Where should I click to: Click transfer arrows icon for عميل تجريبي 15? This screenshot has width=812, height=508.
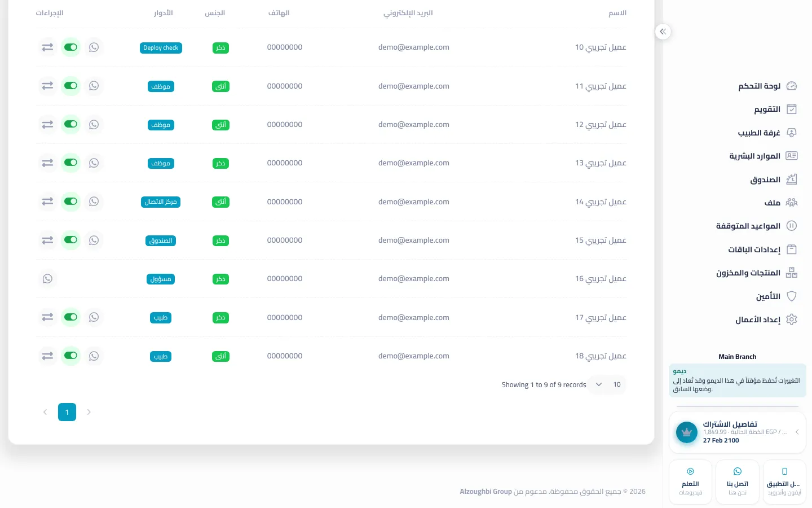click(47, 240)
